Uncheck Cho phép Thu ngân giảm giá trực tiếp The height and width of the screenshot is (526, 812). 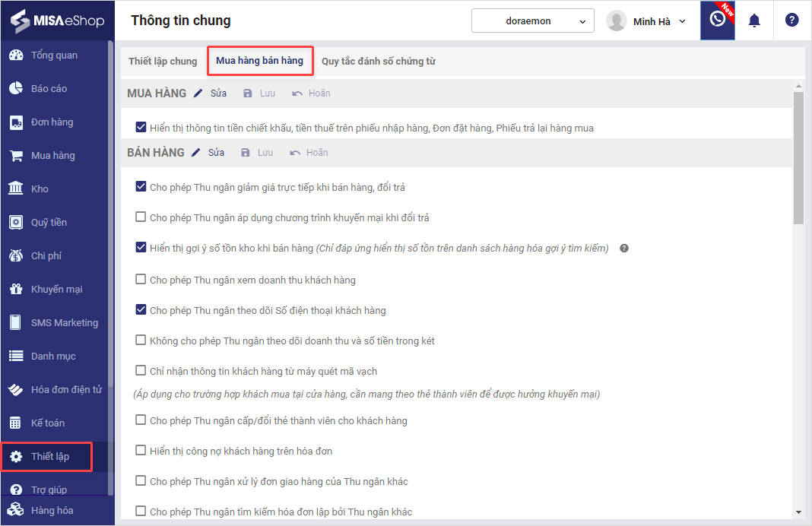click(x=141, y=186)
